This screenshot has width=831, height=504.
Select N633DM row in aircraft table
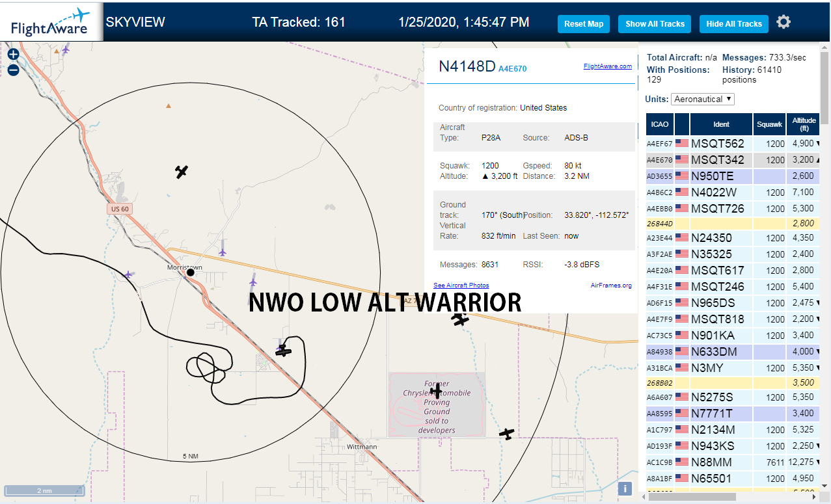coord(733,351)
